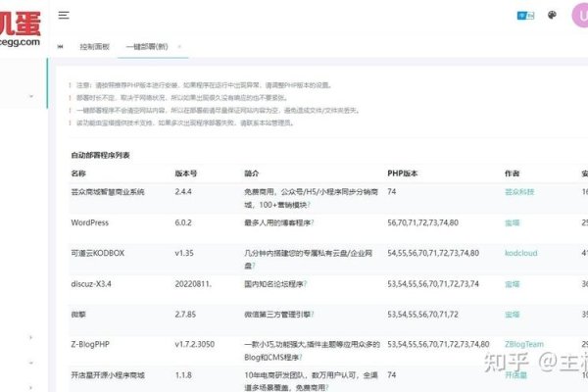Image resolution: width=588 pixels, height=392 pixels.
Task: Click the question mark after 国内知名论坛程序
Action: coord(305,284)
